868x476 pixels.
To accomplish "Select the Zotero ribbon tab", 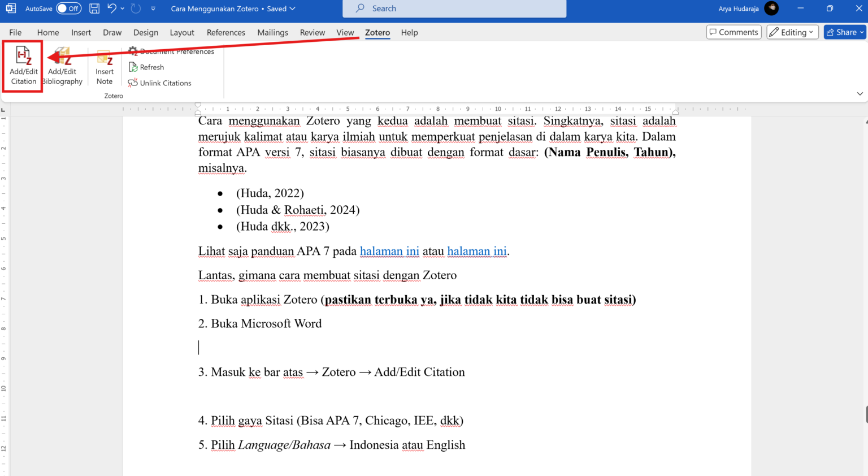I will (x=377, y=32).
